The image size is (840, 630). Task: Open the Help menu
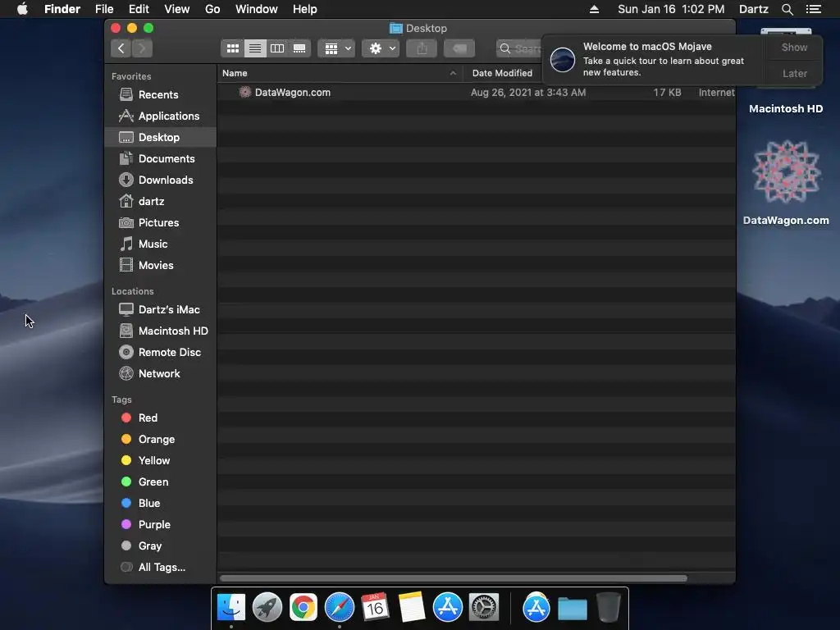tap(305, 9)
